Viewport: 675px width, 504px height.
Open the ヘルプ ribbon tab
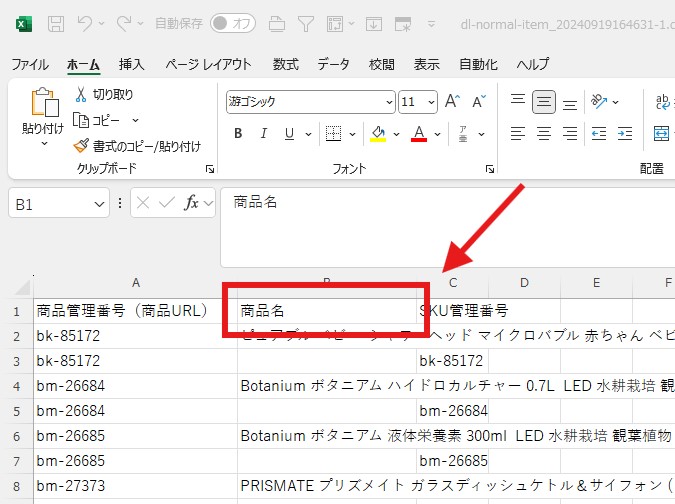(x=533, y=65)
